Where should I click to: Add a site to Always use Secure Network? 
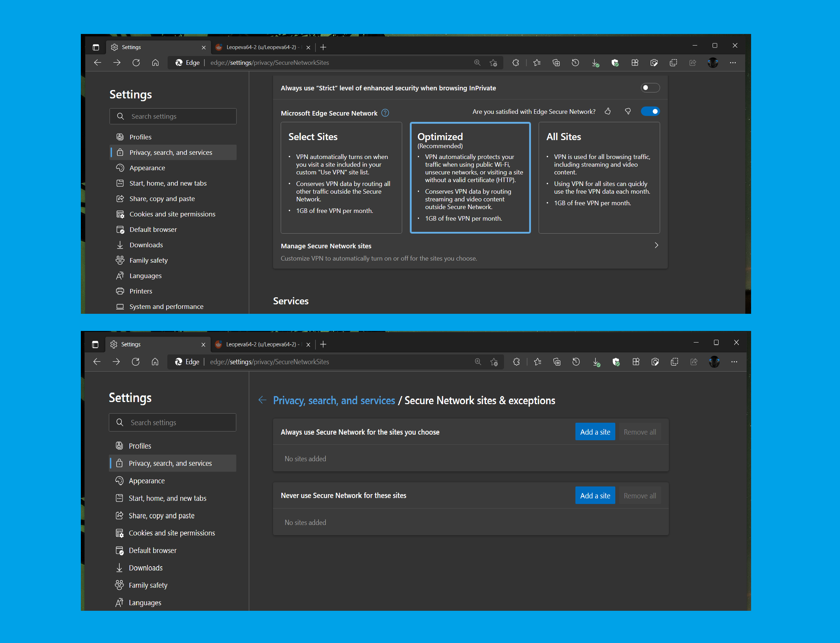coord(595,432)
